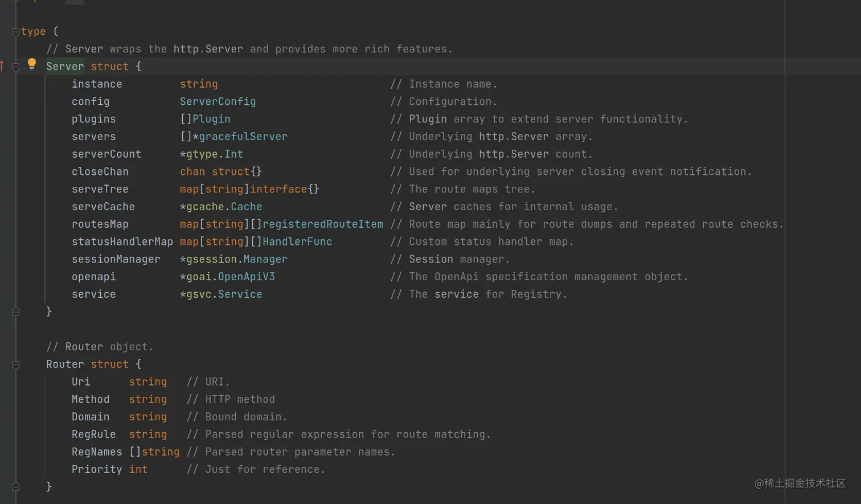Click the HandlerFunc type reference
Viewport: 861px width, 504px height.
[x=297, y=242]
